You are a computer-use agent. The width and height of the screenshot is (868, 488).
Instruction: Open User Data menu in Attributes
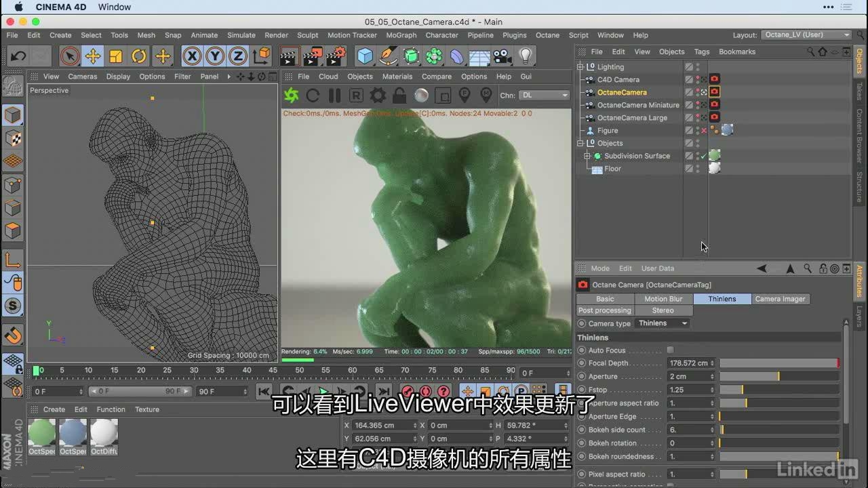[658, 268]
